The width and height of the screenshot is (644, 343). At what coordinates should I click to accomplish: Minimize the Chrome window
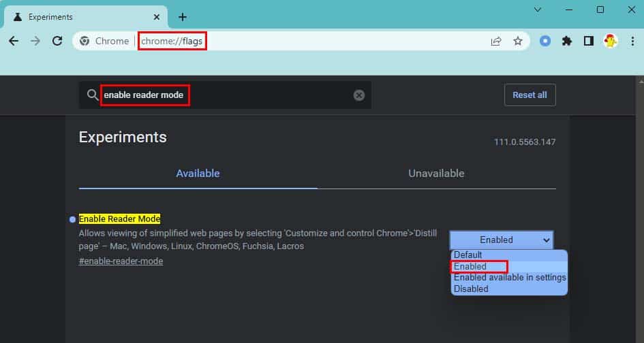point(569,10)
